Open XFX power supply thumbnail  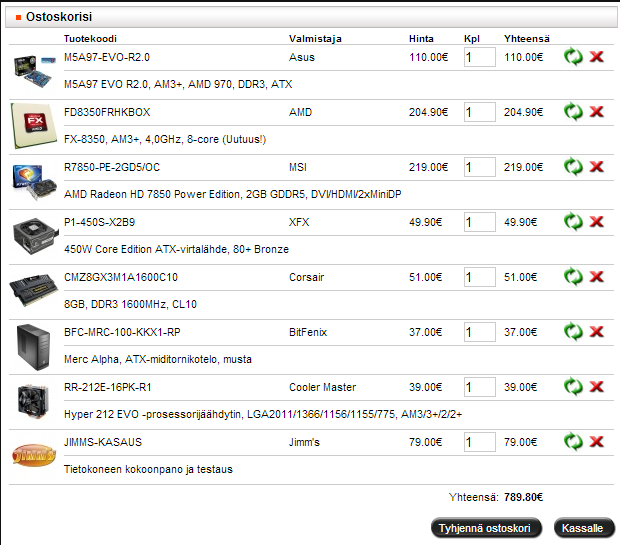[35, 236]
